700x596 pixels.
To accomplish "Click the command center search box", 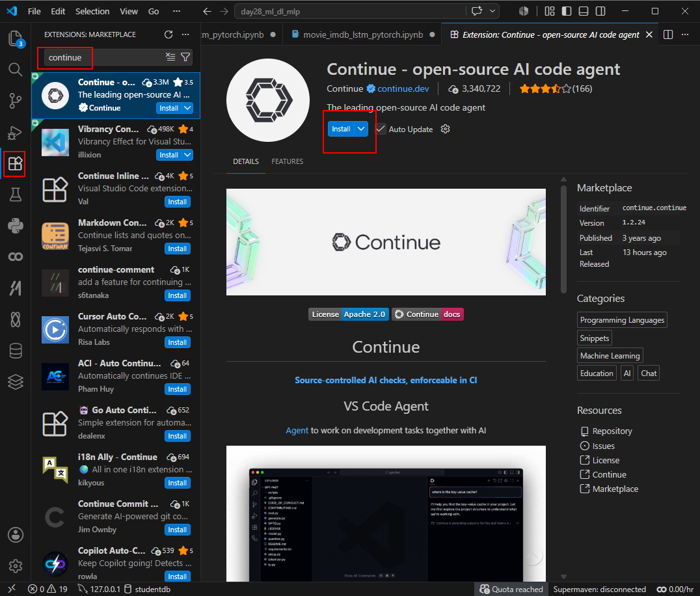I will pos(349,11).
